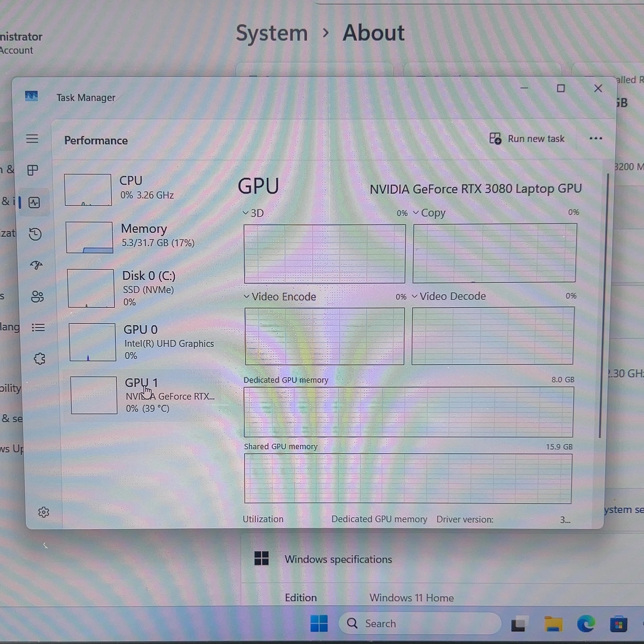Screen dimensions: 644x644
Task: Click the 8.0 GB dedicated memory value
Action: (563, 380)
